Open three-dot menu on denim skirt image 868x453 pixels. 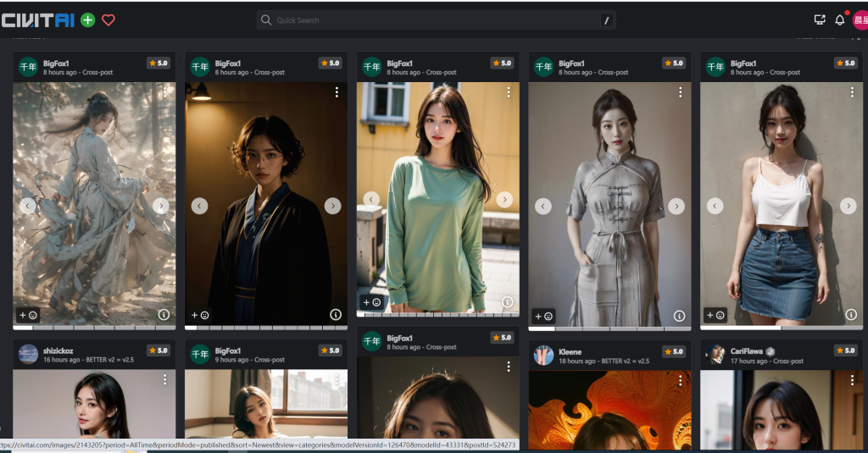click(x=851, y=92)
